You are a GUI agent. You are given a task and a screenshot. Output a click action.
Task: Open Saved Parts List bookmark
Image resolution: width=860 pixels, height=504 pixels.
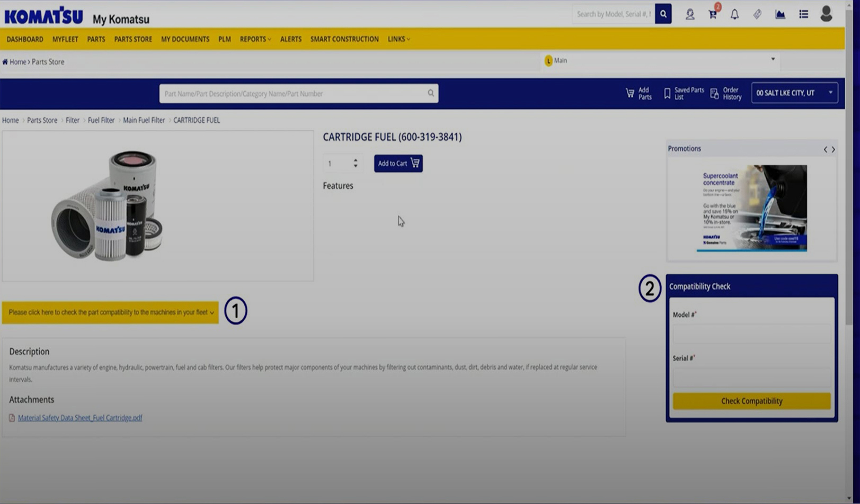click(667, 94)
